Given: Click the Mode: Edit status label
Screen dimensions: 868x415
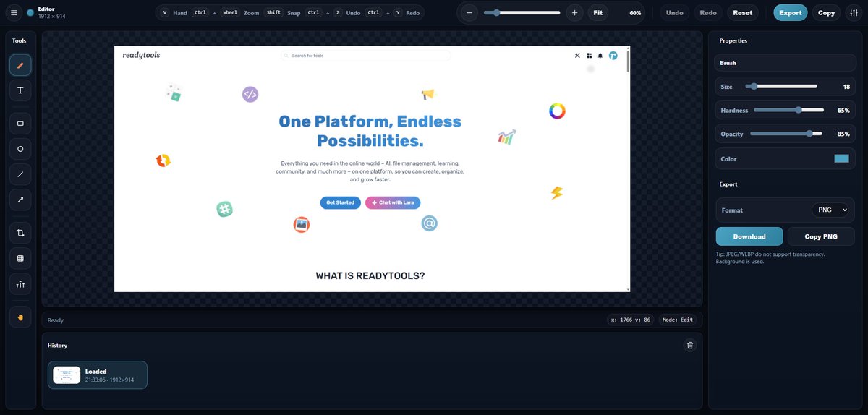Looking at the screenshot, I should tap(678, 320).
